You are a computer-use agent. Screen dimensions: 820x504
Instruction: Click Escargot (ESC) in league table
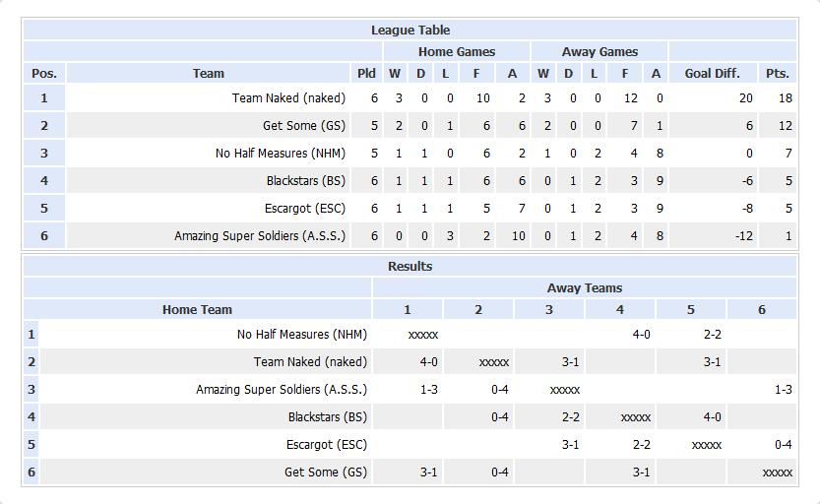(305, 209)
